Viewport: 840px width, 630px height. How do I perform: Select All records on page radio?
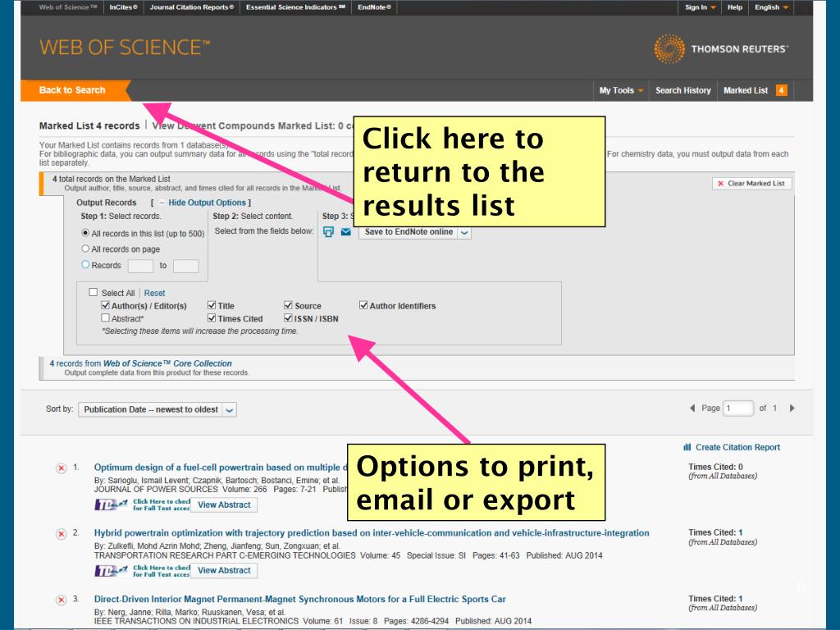(x=85, y=249)
